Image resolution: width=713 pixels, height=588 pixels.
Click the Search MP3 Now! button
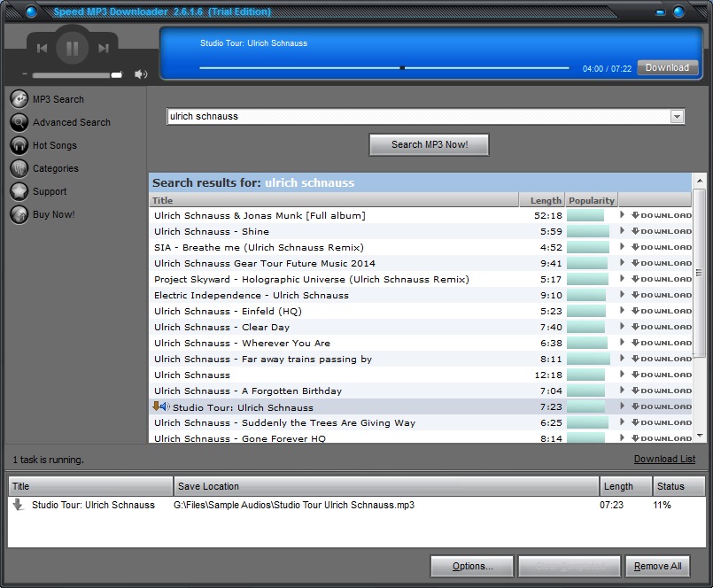(429, 144)
